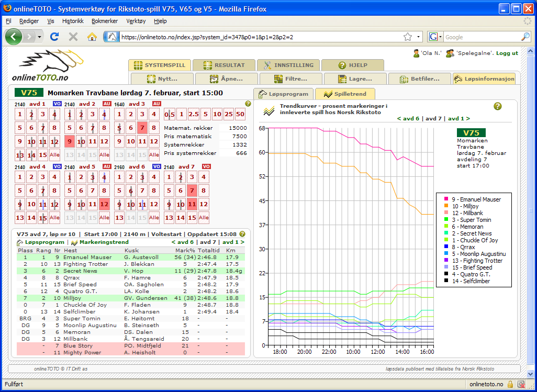Viewport: 537px width, 392px height.
Task: Click the 'Ola N.' user icon
Action: click(x=417, y=53)
